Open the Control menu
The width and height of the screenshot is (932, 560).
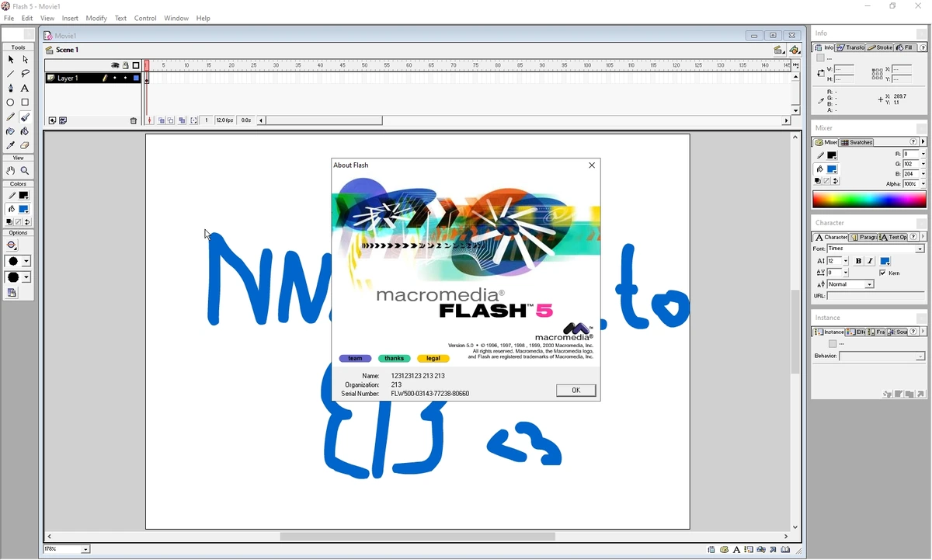click(x=145, y=18)
